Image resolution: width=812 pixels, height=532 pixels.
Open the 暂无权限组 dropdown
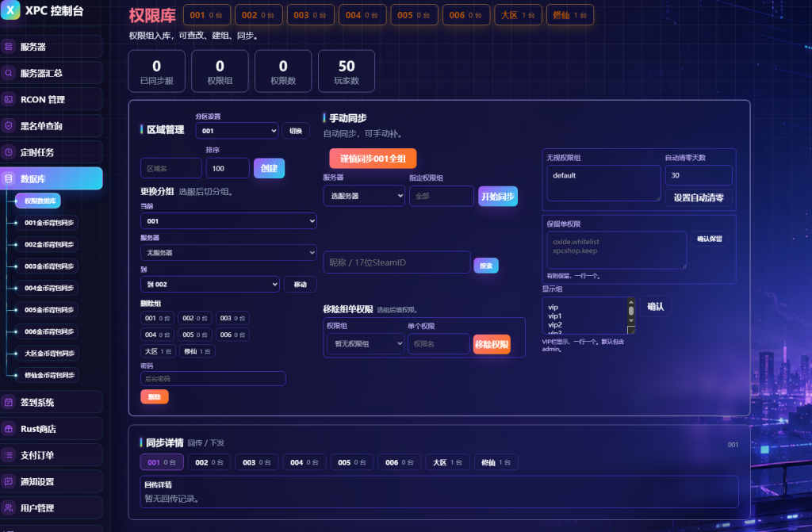[365, 343]
